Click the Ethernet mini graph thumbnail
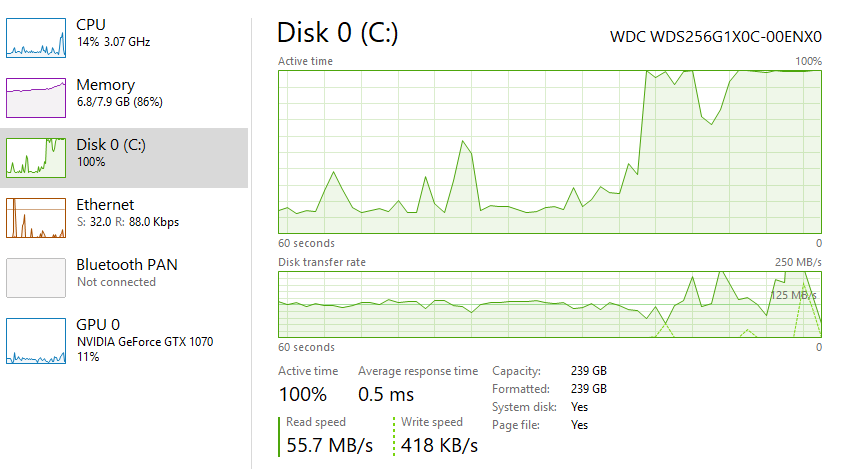 point(36,218)
